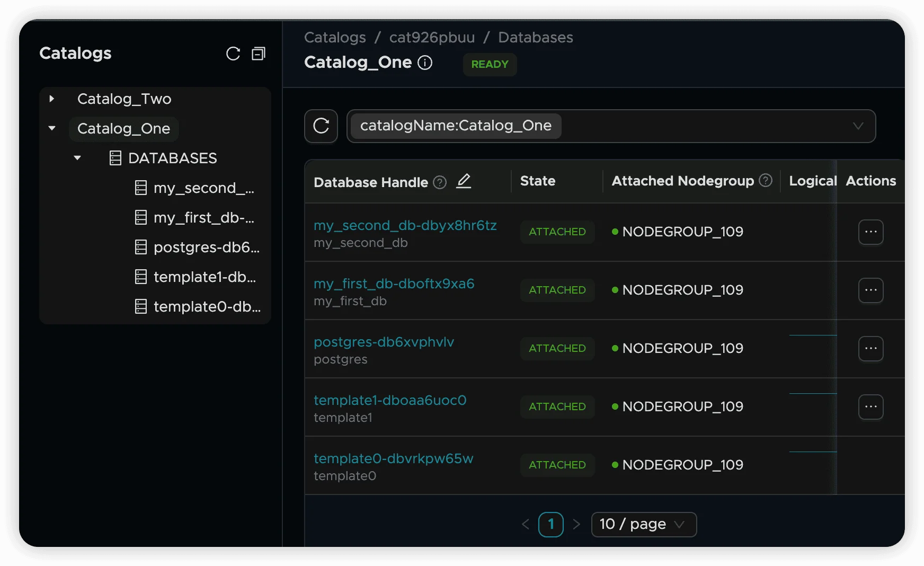Image resolution: width=924 pixels, height=566 pixels.
Task: Open actions menu for my_second_db-dbyx8hr6tz
Action: tap(870, 232)
